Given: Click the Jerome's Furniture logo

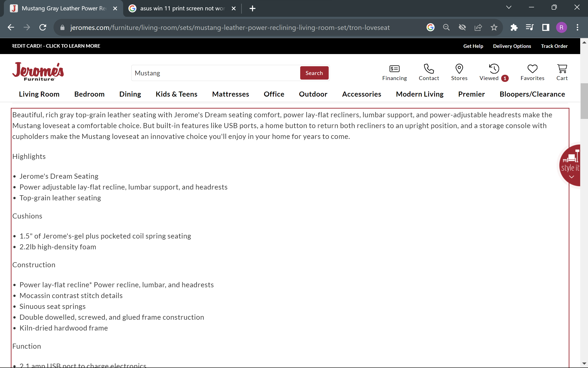Looking at the screenshot, I should 38,71.
